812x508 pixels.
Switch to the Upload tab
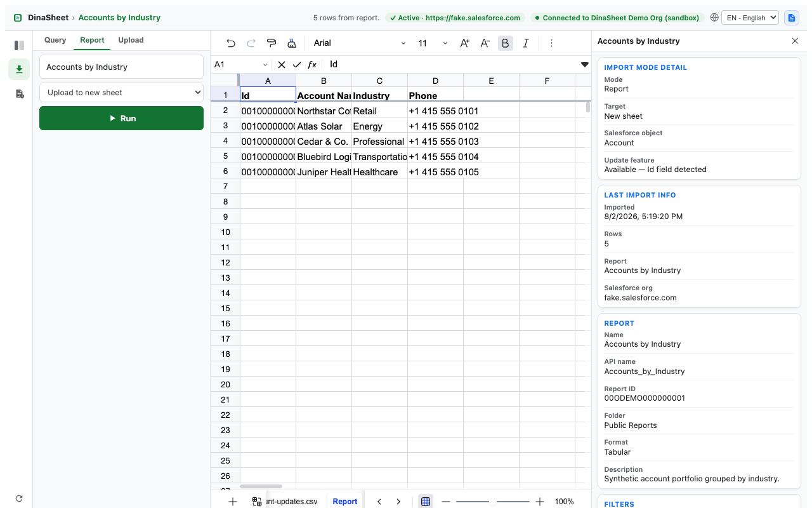click(x=131, y=40)
